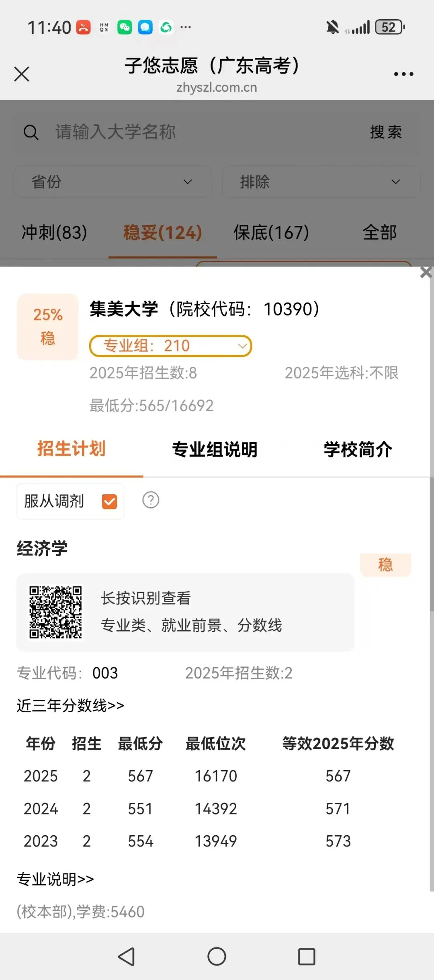Tap the major info QR code thumbnail

click(55, 612)
